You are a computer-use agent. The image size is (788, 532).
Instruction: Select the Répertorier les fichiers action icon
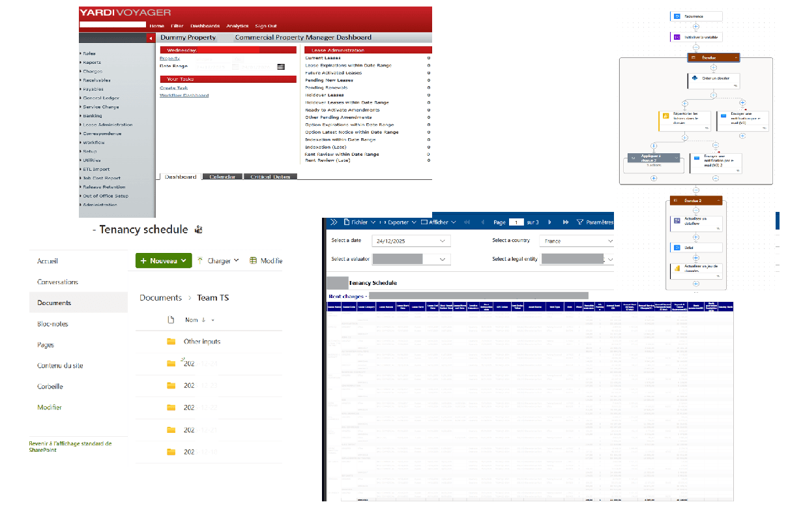[x=666, y=115]
